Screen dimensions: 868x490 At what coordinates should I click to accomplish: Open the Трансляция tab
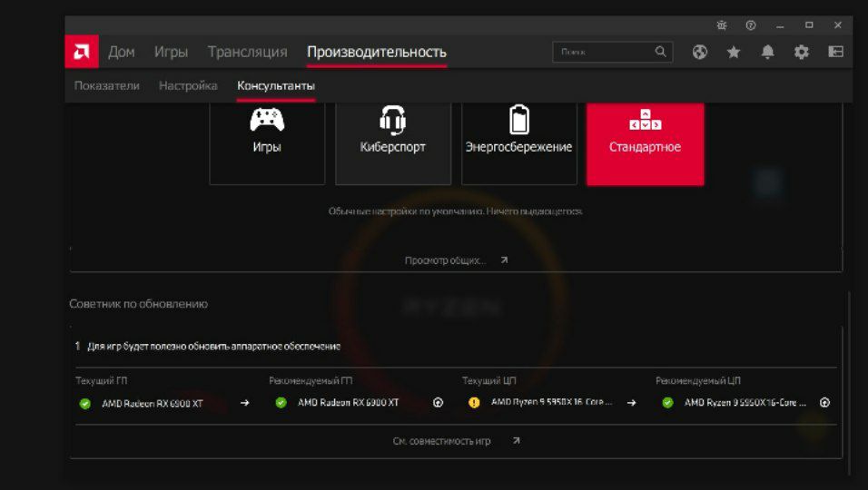click(248, 52)
